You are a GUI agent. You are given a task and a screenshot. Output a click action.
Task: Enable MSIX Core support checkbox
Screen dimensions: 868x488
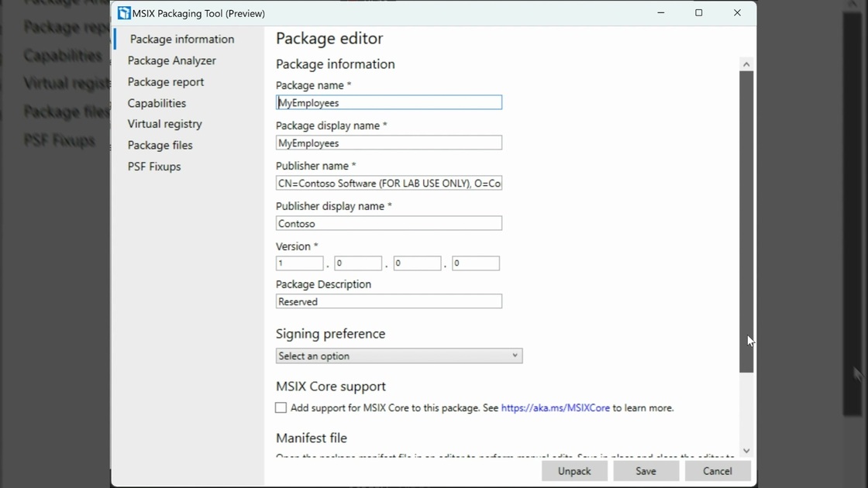(x=281, y=407)
